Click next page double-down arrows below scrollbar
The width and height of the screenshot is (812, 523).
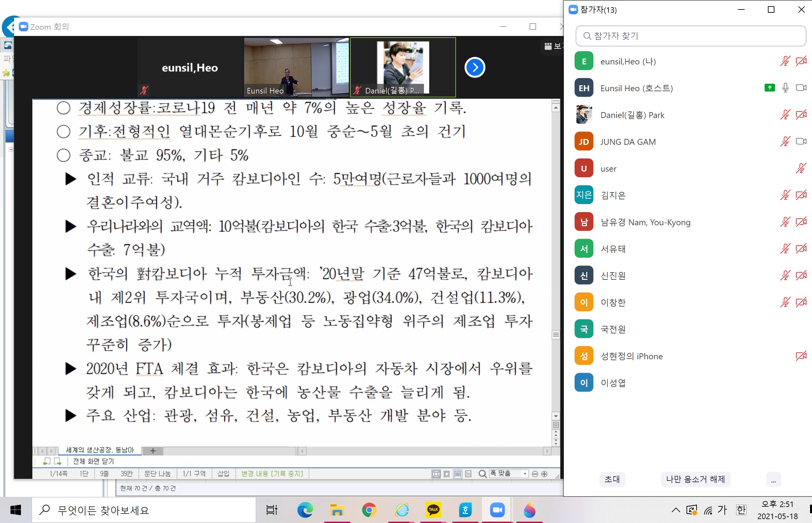[556, 442]
